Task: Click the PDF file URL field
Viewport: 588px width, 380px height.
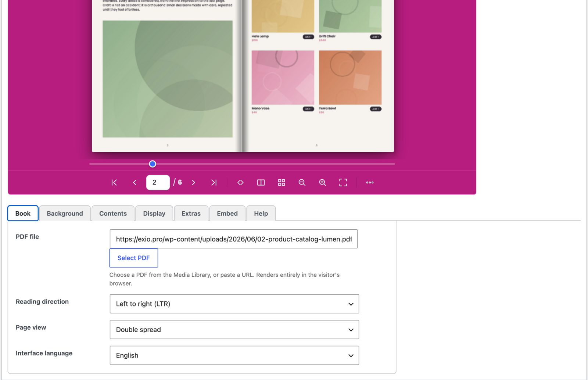Action: [x=234, y=239]
